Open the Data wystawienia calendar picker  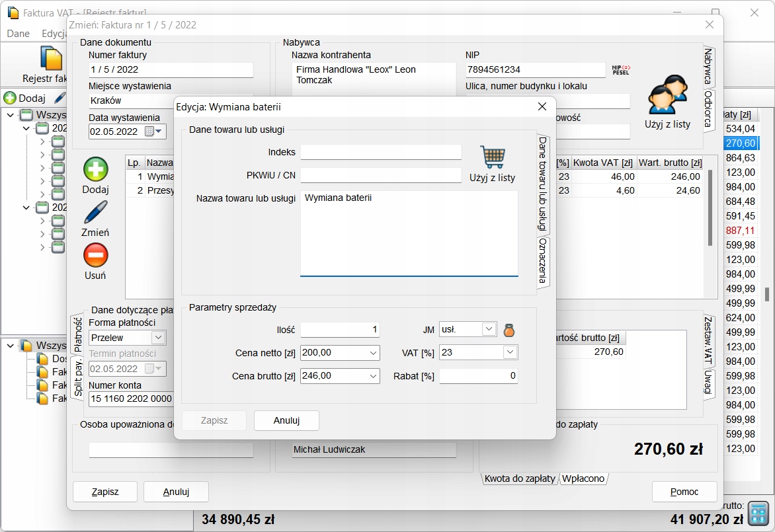[x=153, y=132]
